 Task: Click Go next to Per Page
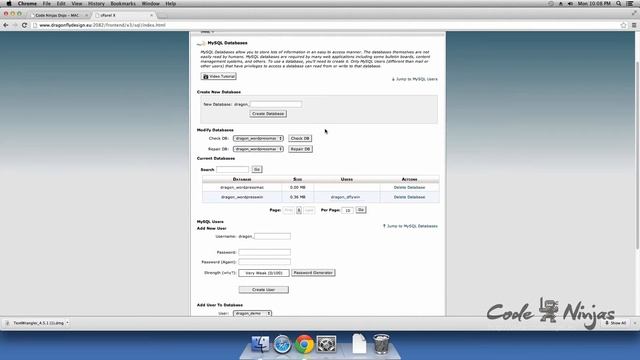point(361,210)
